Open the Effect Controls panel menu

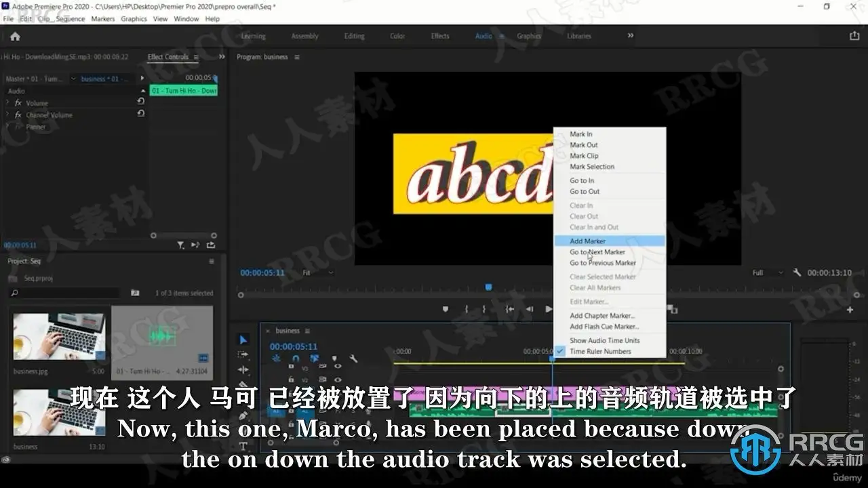[196, 57]
